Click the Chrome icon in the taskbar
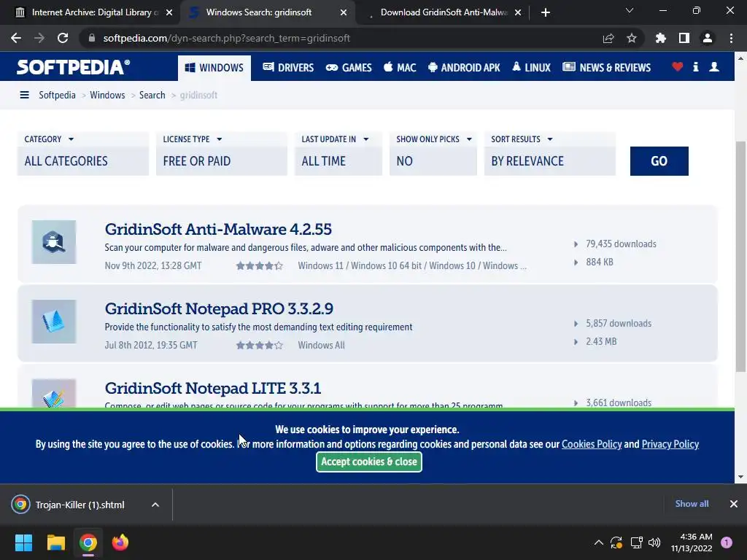Image resolution: width=747 pixels, height=560 pixels. [88, 542]
